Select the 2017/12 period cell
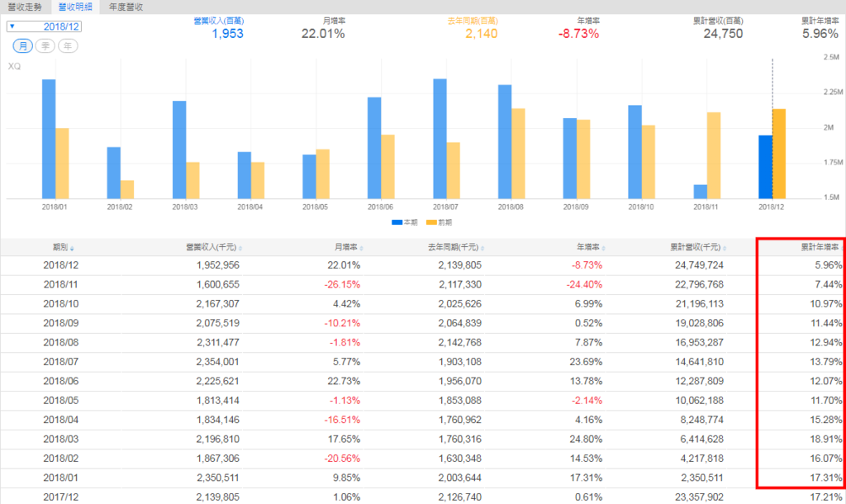This screenshot has width=846, height=504. pos(61,497)
